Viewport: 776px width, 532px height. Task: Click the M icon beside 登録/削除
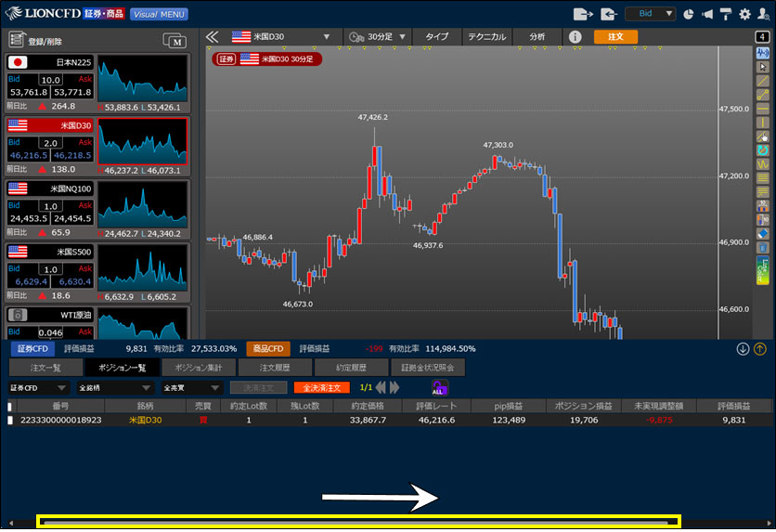pyautogui.click(x=174, y=40)
